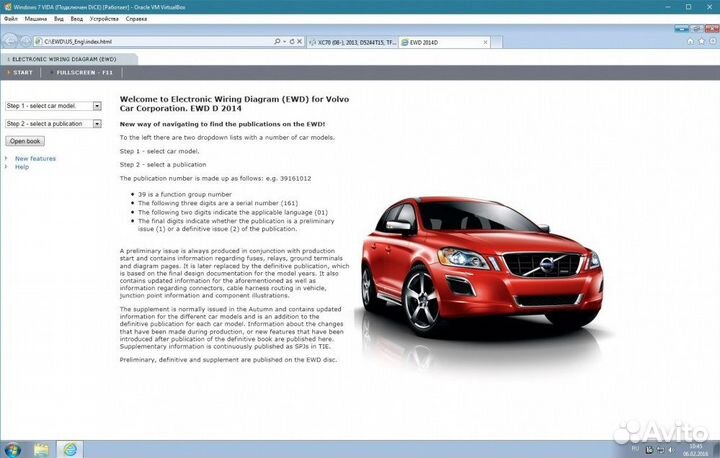Select the EWD 2014D browser tab
The height and width of the screenshot is (458, 720).
tap(444, 42)
